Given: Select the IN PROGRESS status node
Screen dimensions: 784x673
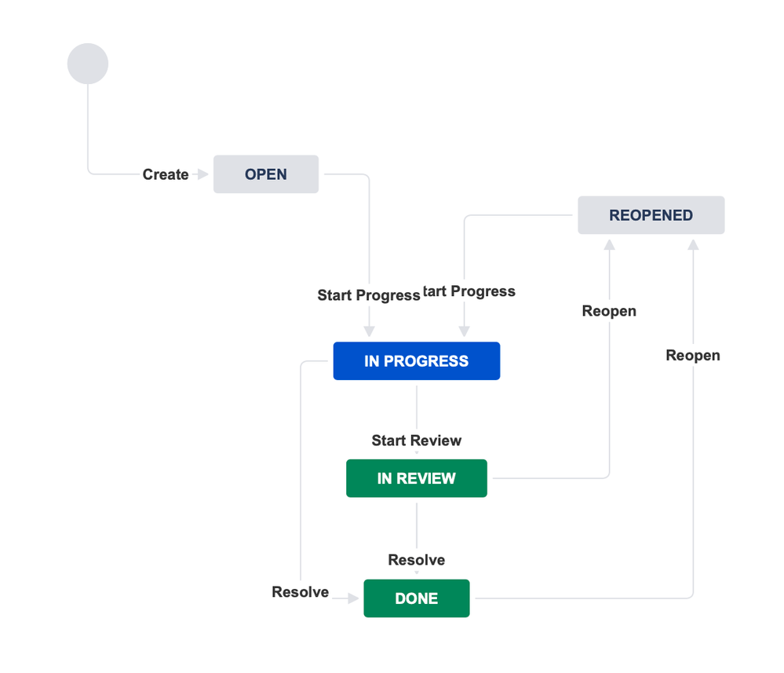Looking at the screenshot, I should (x=417, y=360).
